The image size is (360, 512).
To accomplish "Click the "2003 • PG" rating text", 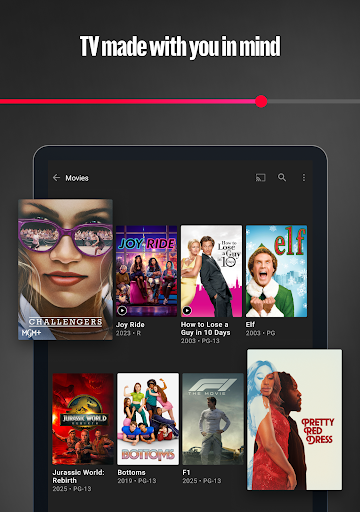I will [261, 333].
